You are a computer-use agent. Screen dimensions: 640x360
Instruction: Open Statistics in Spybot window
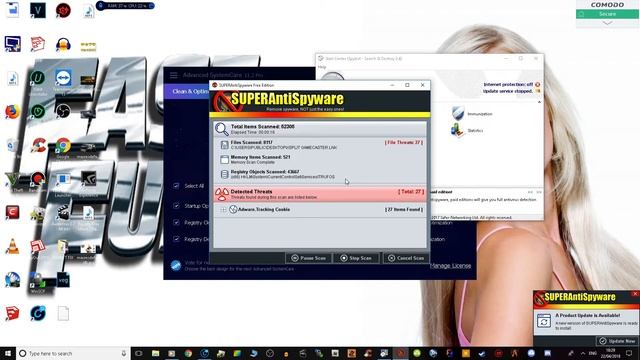[x=468, y=131]
